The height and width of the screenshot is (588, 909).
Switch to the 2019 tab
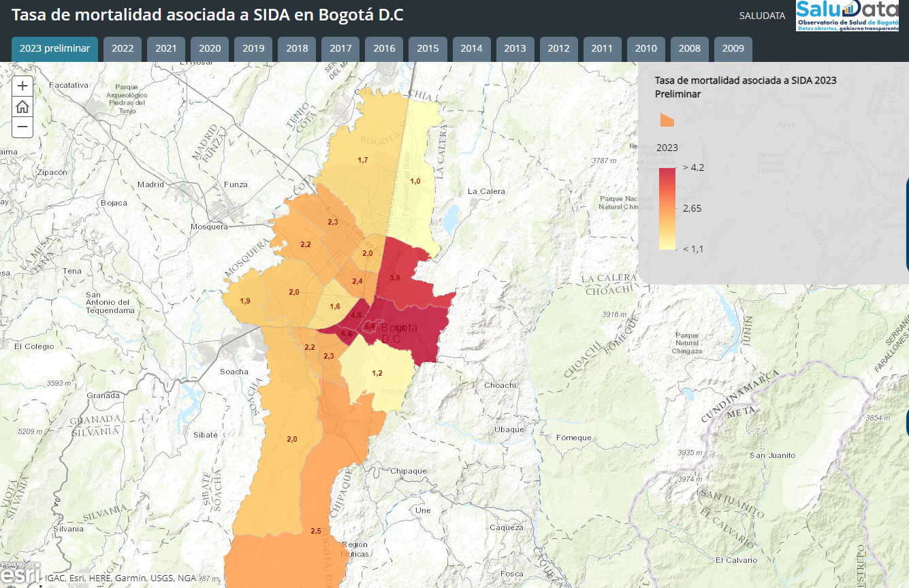point(253,49)
